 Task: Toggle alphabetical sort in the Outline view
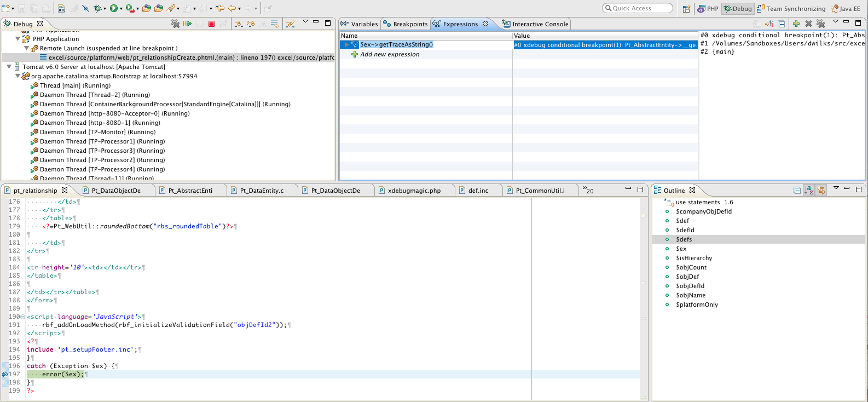(809, 190)
